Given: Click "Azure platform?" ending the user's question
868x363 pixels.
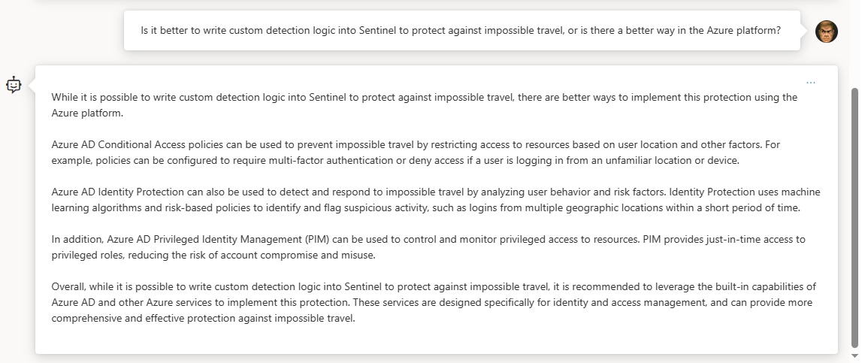Looking at the screenshot, I should (744, 30).
